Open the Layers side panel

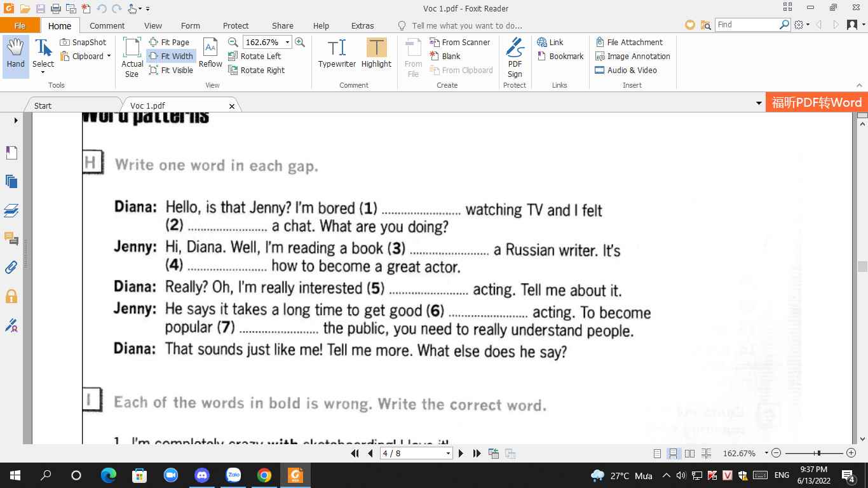(11, 210)
